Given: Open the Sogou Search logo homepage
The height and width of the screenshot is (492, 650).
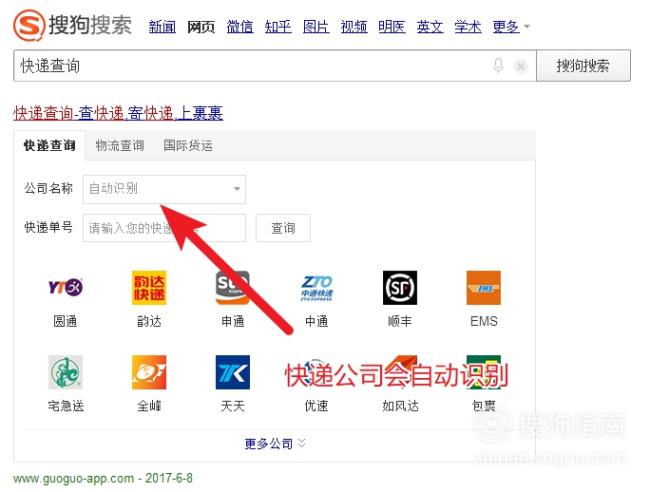Looking at the screenshot, I should pyautogui.click(x=72, y=25).
